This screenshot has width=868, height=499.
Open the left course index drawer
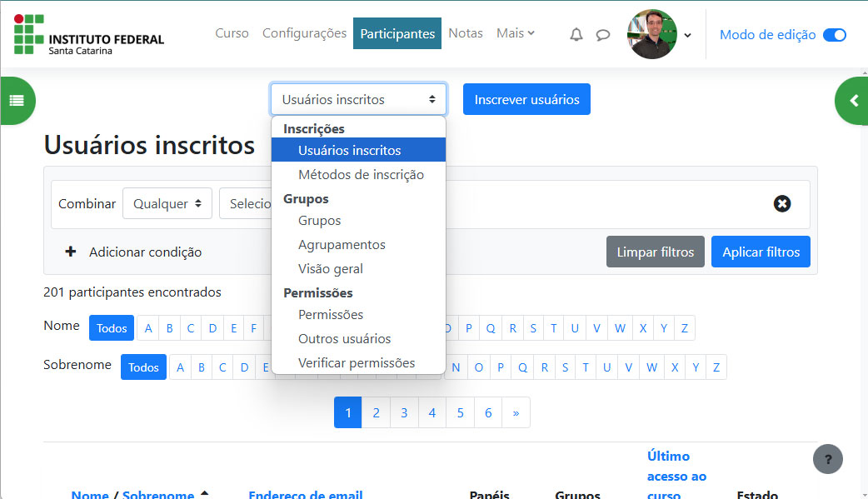pyautogui.click(x=17, y=100)
